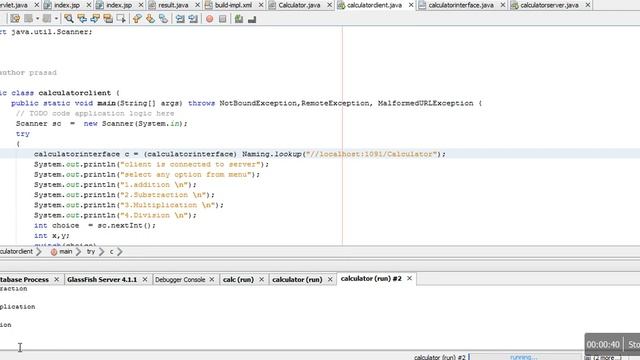Click the Find Selection magnifier icon
640x360 pixels.
click(x=69, y=19)
